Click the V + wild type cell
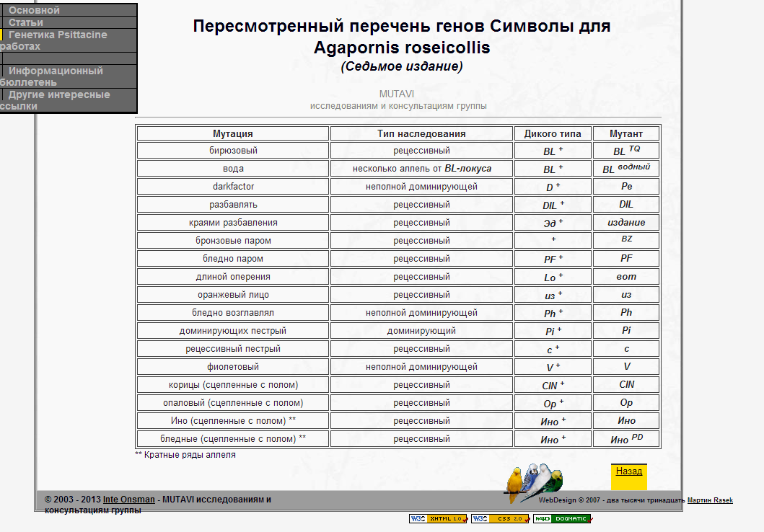 click(553, 366)
